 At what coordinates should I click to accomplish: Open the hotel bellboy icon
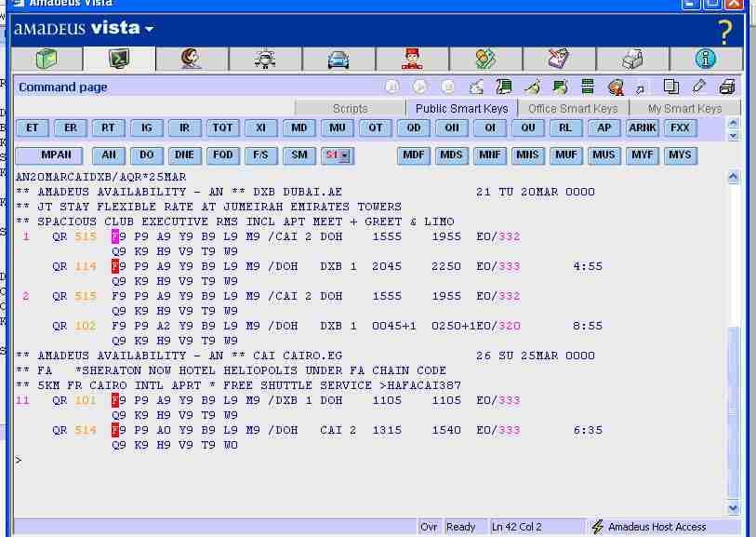pos(412,59)
